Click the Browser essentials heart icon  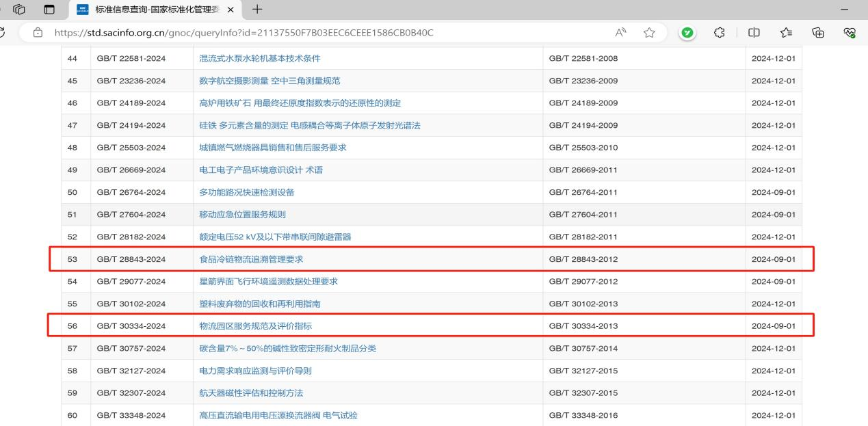click(850, 32)
